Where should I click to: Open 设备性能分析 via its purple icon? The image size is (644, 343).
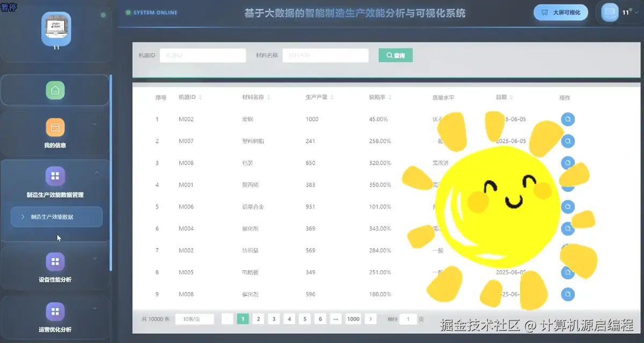click(x=55, y=261)
